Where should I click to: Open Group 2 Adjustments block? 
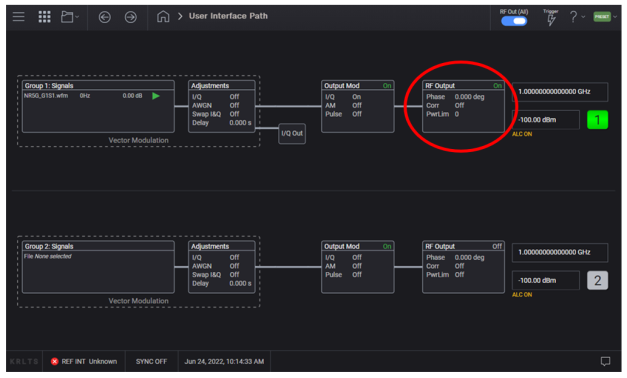pos(222,267)
